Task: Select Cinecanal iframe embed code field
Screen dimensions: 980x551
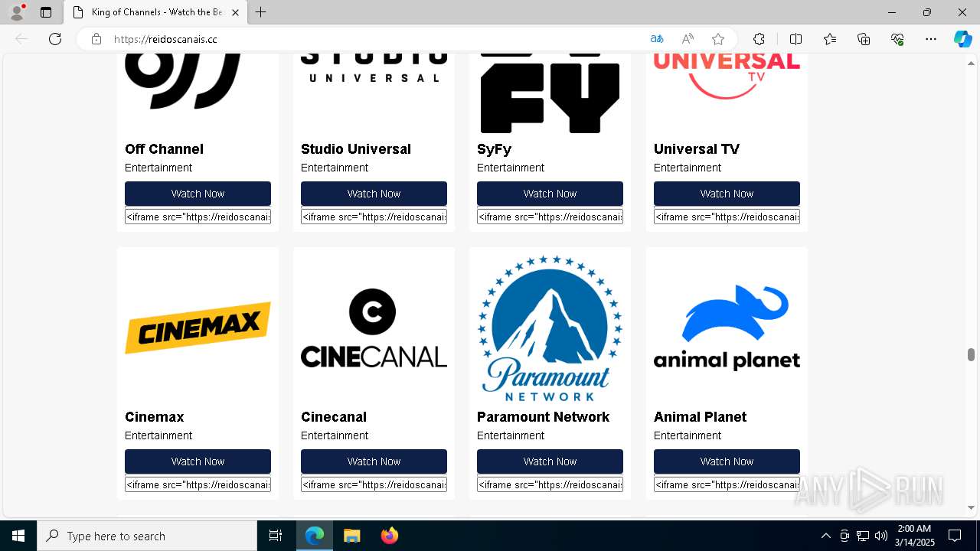Action: click(374, 484)
